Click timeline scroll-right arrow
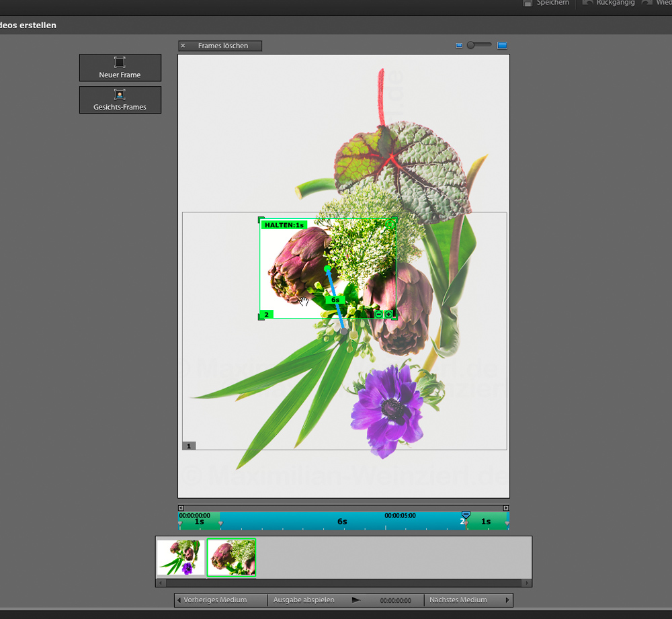The image size is (672, 619). (x=506, y=508)
